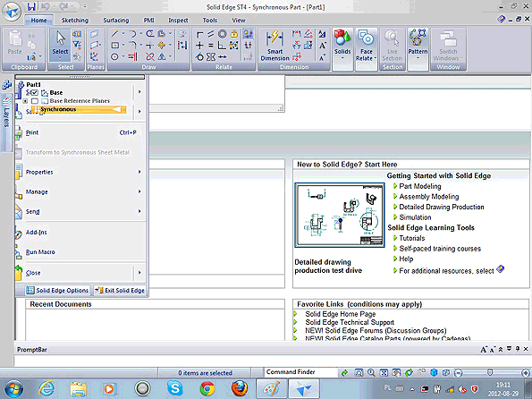Viewport: 532px width, 399px height.
Task: Click the Rotate view icon in status bar
Action: tap(409, 373)
